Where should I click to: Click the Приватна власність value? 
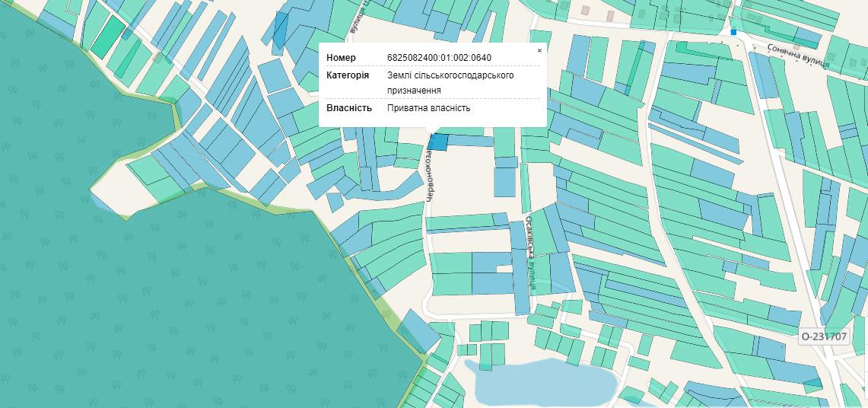(x=428, y=108)
